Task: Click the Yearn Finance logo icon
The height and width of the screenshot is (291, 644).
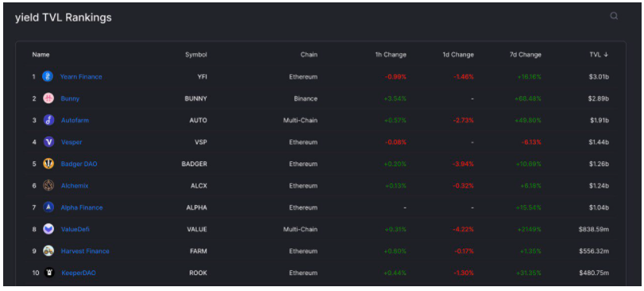Action: pos(48,76)
